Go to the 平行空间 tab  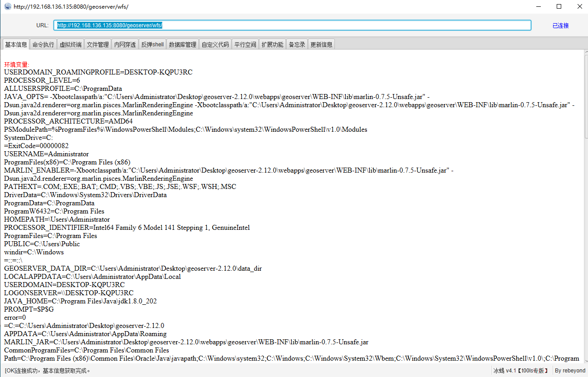pyautogui.click(x=245, y=45)
